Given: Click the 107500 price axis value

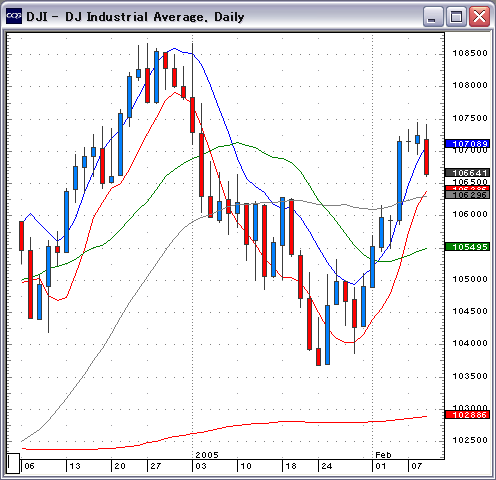Looking at the screenshot, I should pos(470,118).
